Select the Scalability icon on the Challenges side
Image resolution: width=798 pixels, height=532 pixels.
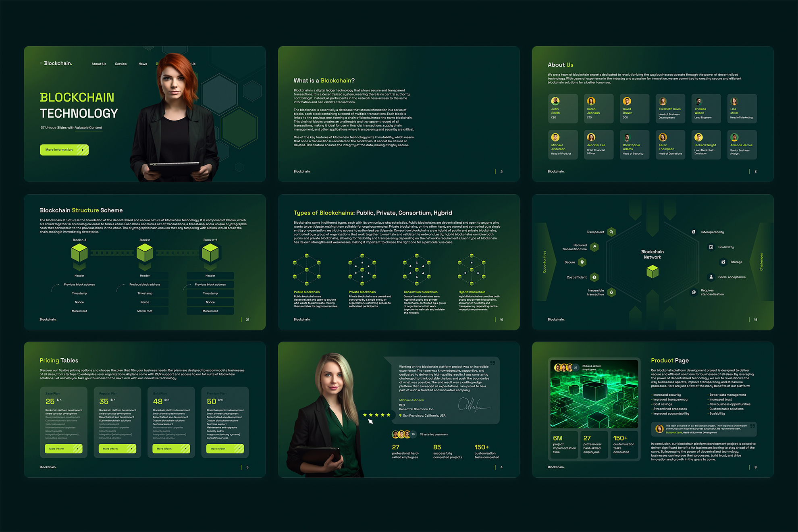(x=711, y=247)
